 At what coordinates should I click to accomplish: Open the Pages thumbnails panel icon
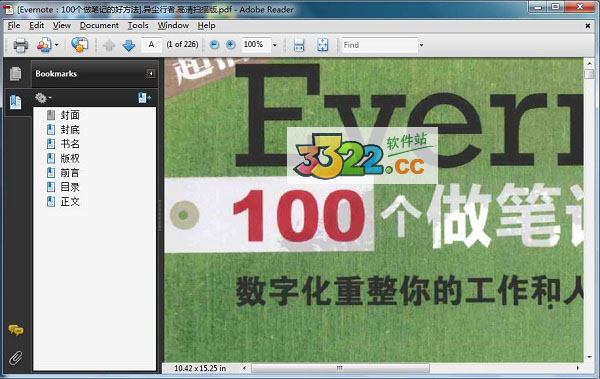pos(15,74)
